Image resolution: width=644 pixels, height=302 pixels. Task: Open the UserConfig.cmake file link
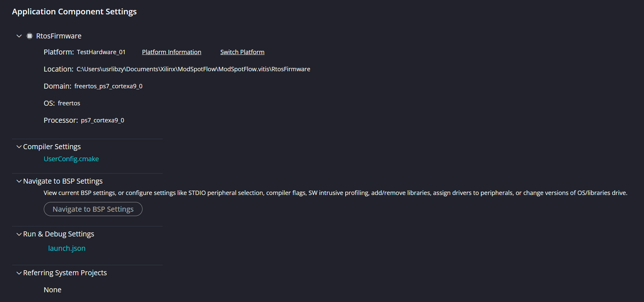71,159
